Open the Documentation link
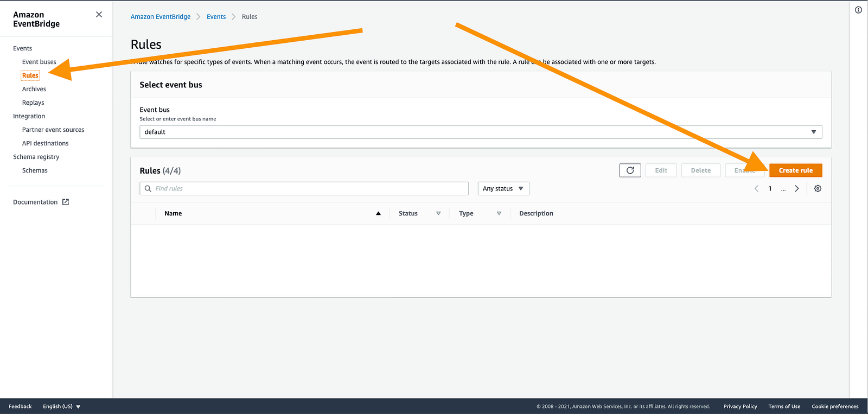Image resolution: width=868 pixels, height=414 pixels. 35,202
